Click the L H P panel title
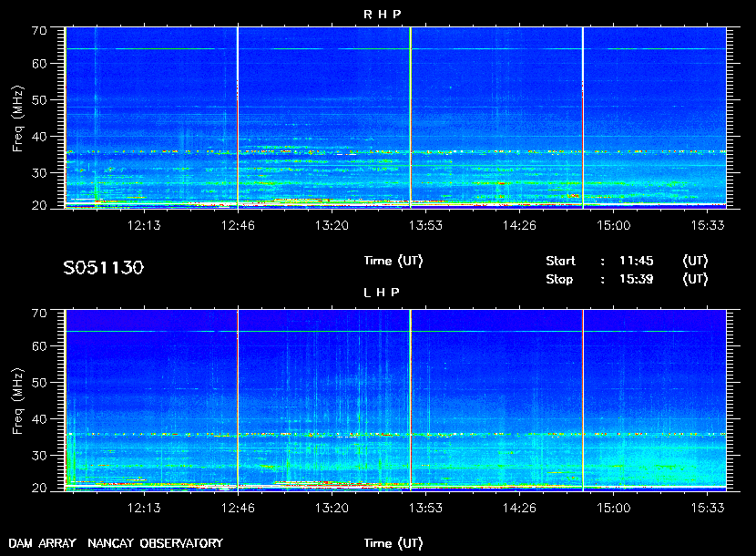This screenshot has height=556, width=756. click(x=382, y=293)
